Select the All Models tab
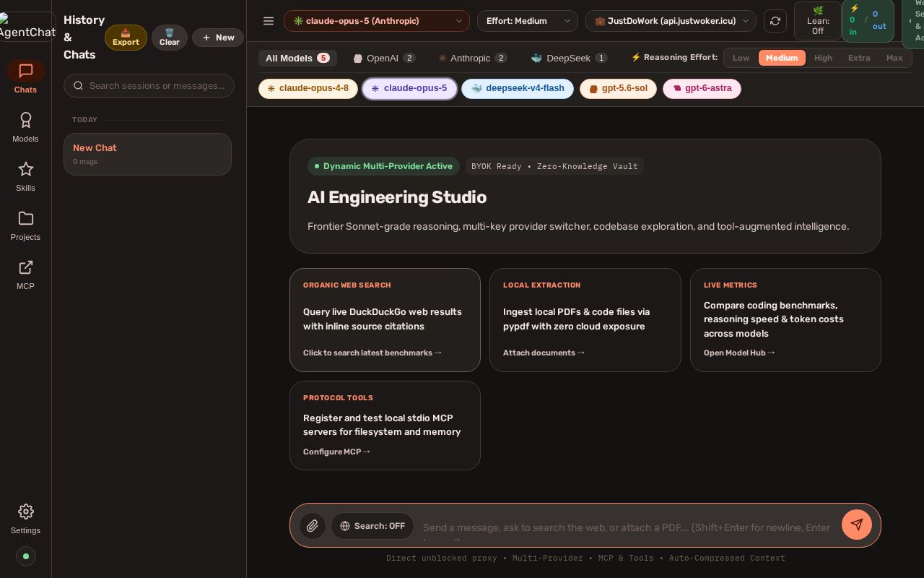Viewport: 924px width, 578px height. (x=297, y=58)
